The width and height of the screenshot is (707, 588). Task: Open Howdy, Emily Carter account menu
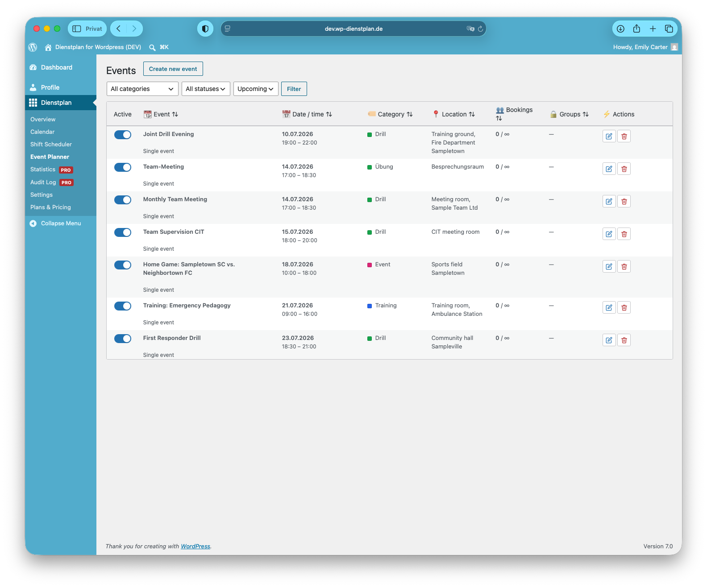coord(645,47)
